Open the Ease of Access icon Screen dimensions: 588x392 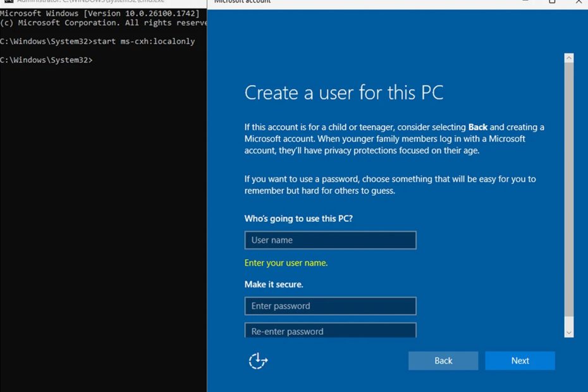258,361
